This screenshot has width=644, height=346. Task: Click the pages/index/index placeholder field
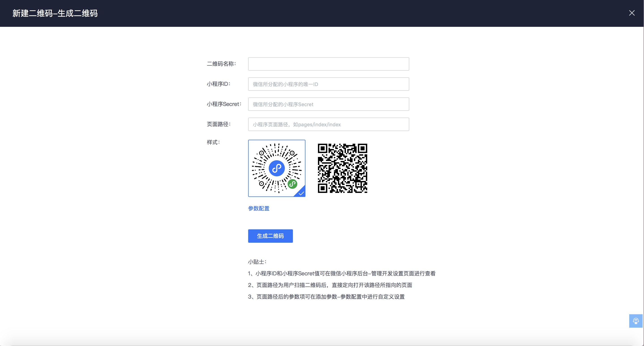pyautogui.click(x=328, y=124)
